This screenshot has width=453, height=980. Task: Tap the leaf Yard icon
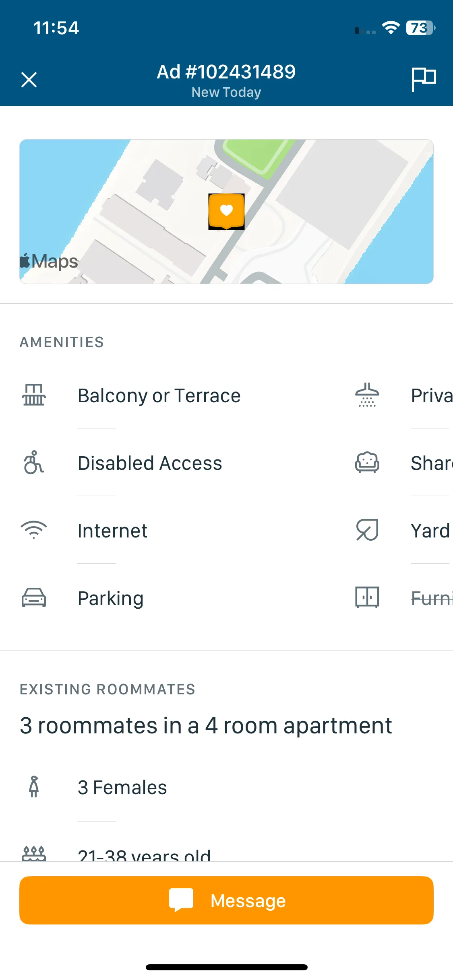point(367,530)
